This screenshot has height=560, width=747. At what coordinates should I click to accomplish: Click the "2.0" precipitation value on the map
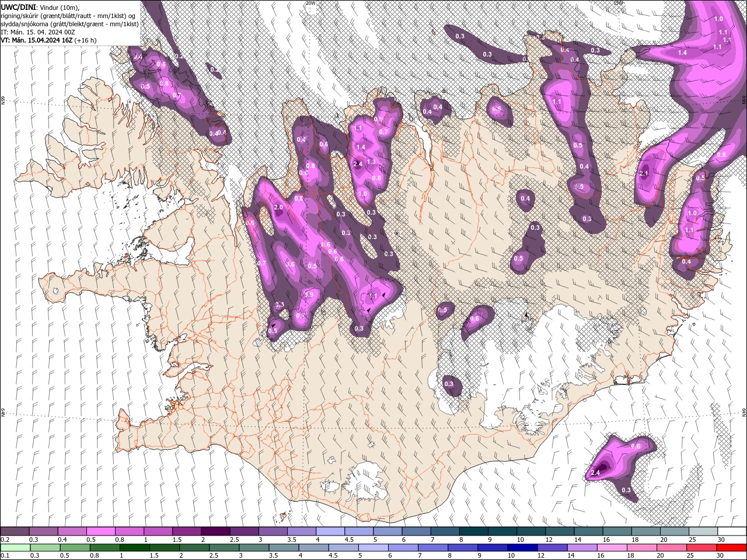point(278,208)
